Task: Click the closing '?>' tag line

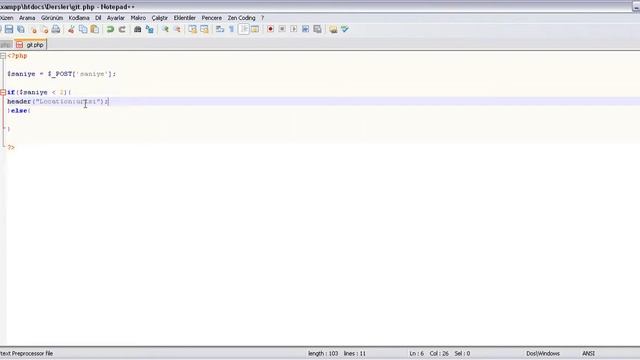Action: click(x=11, y=147)
